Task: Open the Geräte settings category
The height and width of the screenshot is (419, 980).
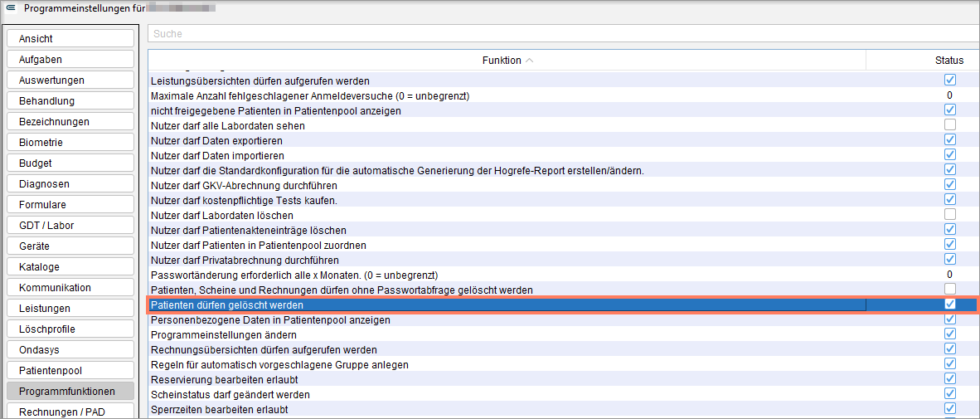Action: pyautogui.click(x=70, y=246)
